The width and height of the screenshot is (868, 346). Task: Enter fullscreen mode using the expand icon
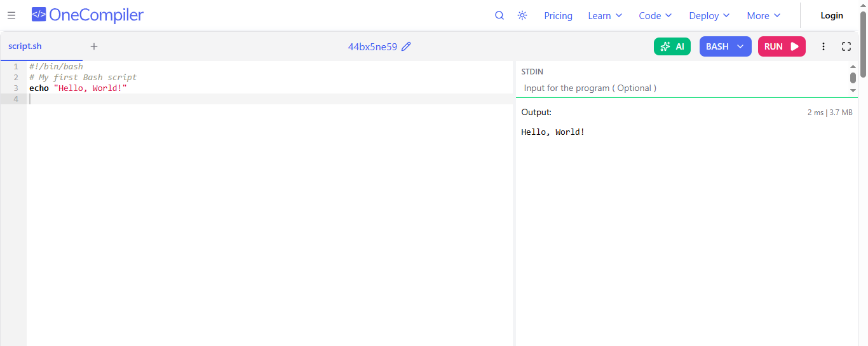pyautogui.click(x=846, y=46)
